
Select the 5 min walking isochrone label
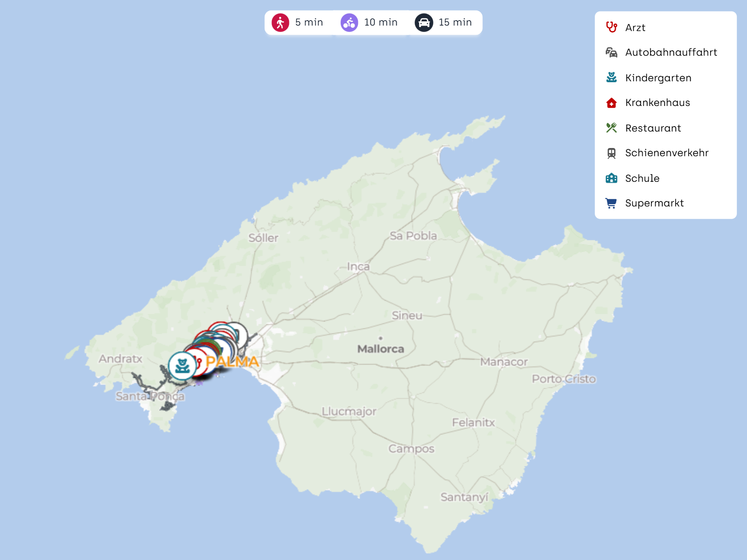pyautogui.click(x=309, y=22)
